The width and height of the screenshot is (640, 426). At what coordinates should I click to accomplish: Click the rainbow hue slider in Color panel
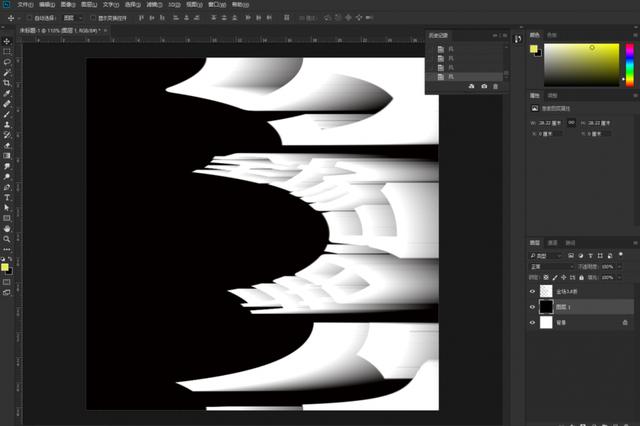pos(629,64)
